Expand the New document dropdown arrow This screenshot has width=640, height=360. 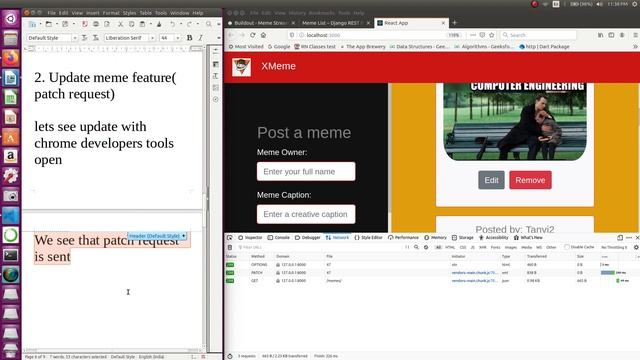[40, 24]
